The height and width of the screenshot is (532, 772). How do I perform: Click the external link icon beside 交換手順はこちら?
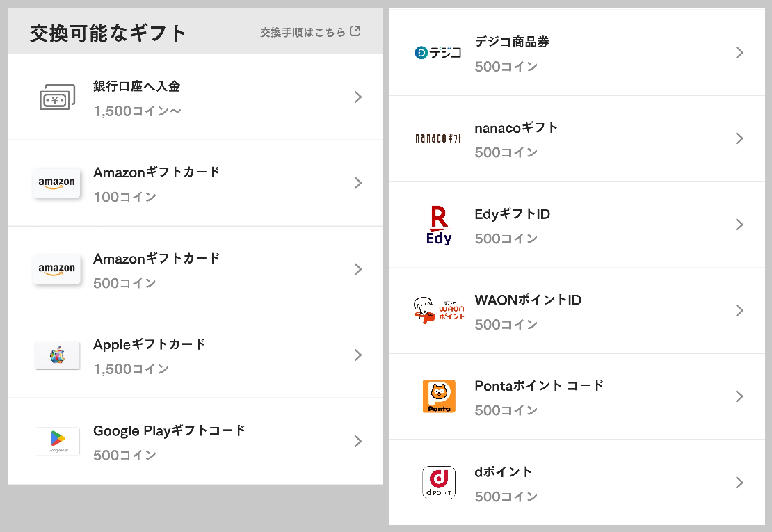[355, 30]
